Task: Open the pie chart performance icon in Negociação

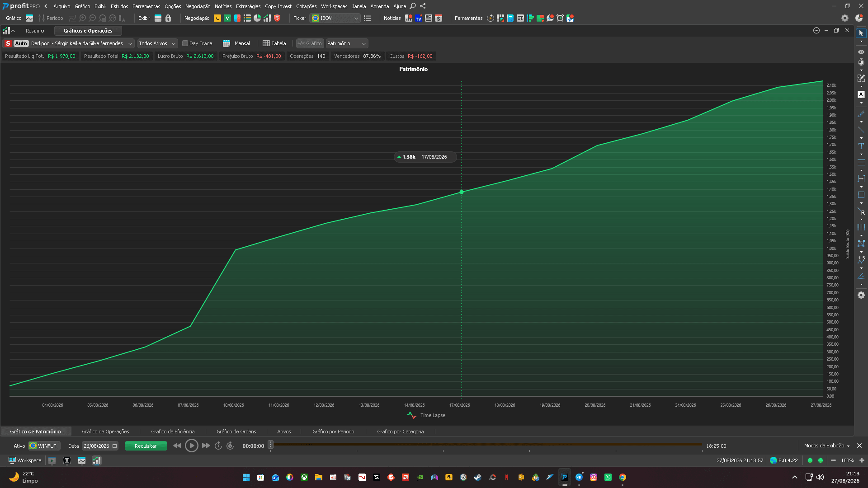Action: coord(257,18)
